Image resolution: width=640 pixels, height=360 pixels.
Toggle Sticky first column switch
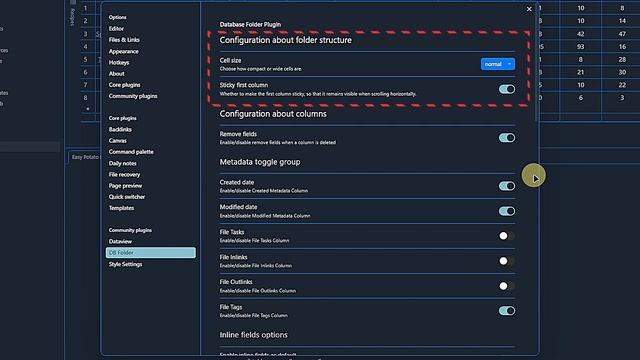click(x=507, y=89)
